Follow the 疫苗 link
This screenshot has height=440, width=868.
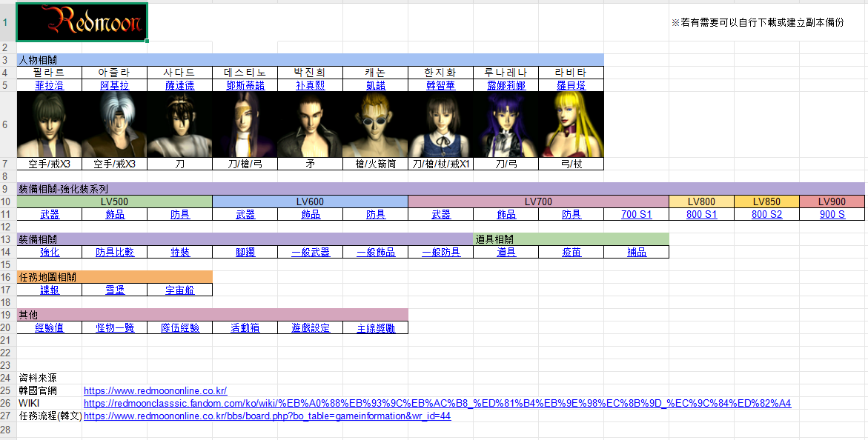(572, 253)
